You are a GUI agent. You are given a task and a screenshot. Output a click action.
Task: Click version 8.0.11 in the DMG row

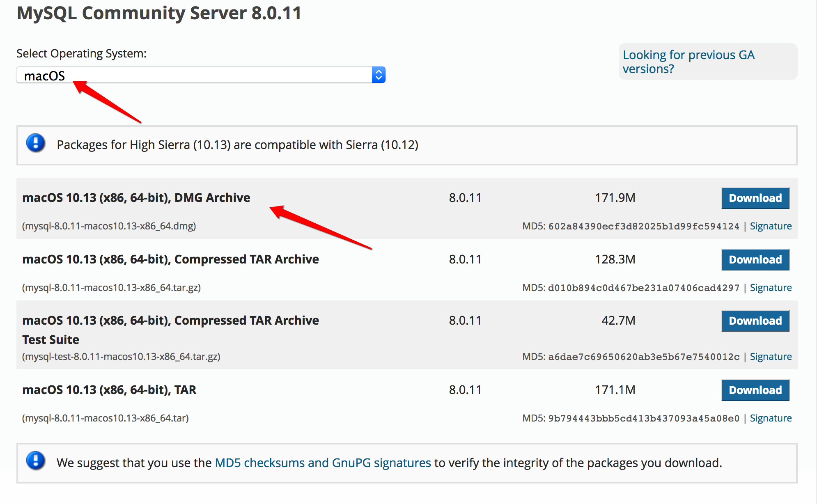tap(465, 198)
